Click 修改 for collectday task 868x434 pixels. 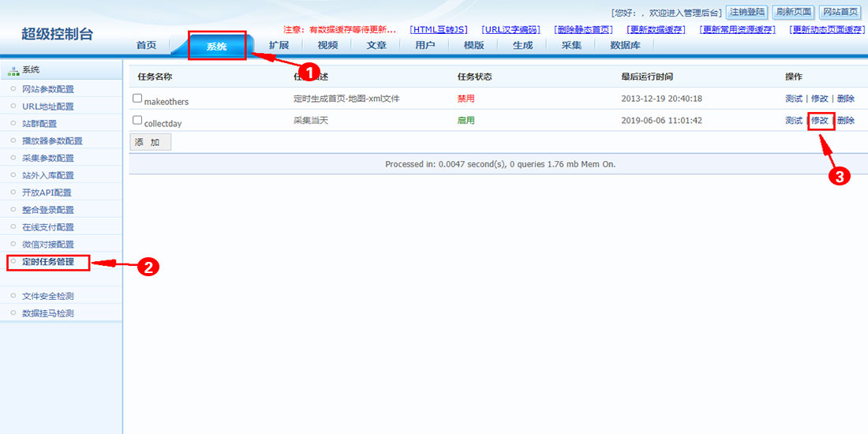(x=820, y=121)
